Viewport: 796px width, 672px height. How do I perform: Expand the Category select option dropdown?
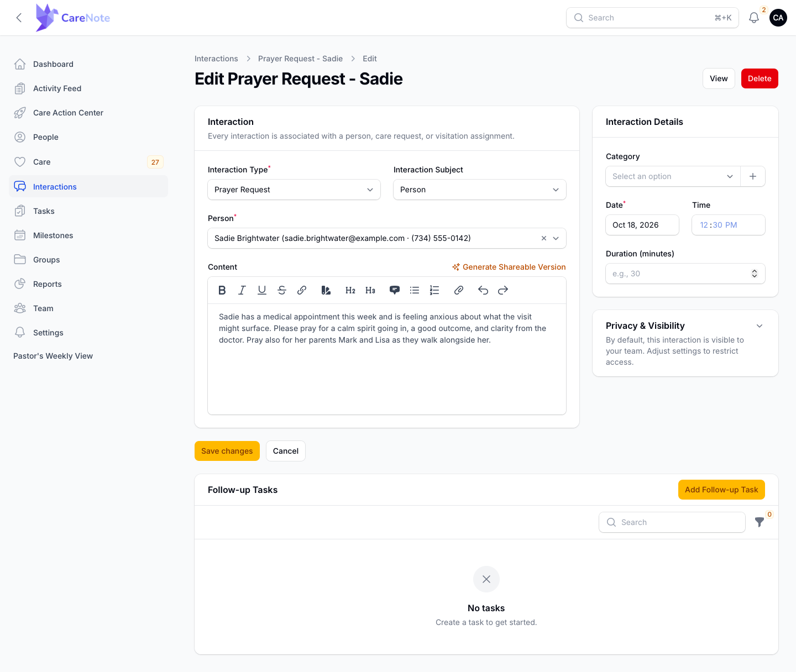point(673,176)
